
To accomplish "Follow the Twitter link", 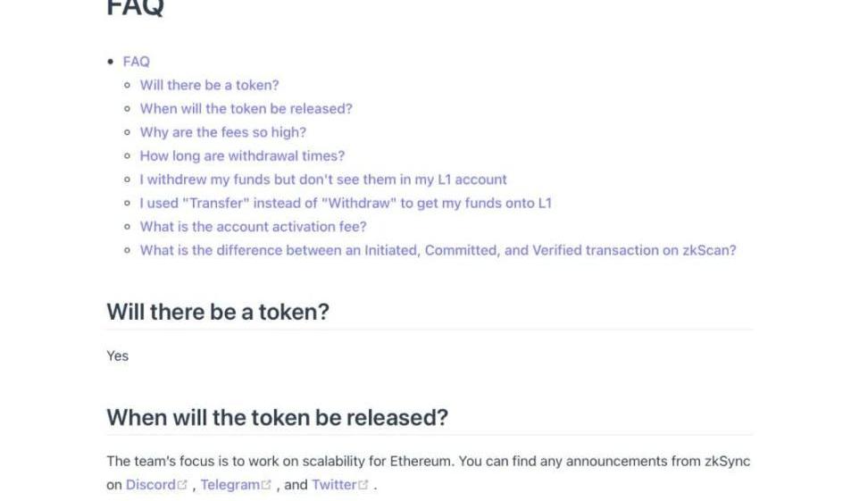I will 333,485.
